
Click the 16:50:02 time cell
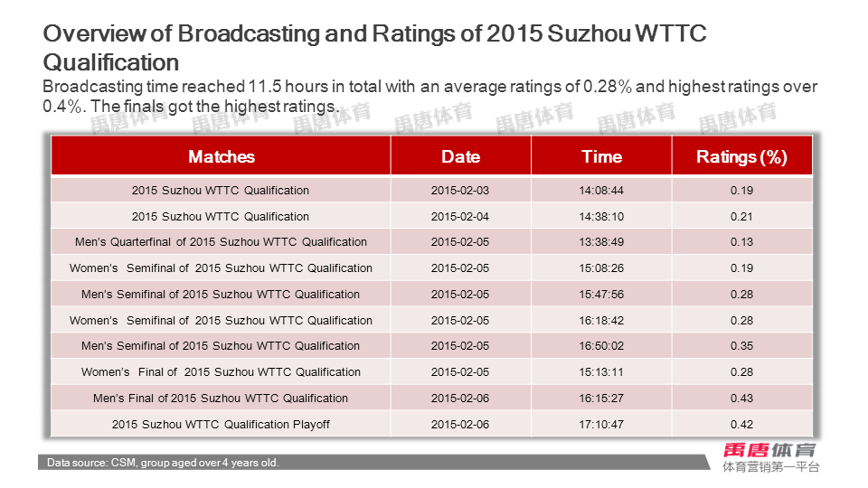click(601, 346)
